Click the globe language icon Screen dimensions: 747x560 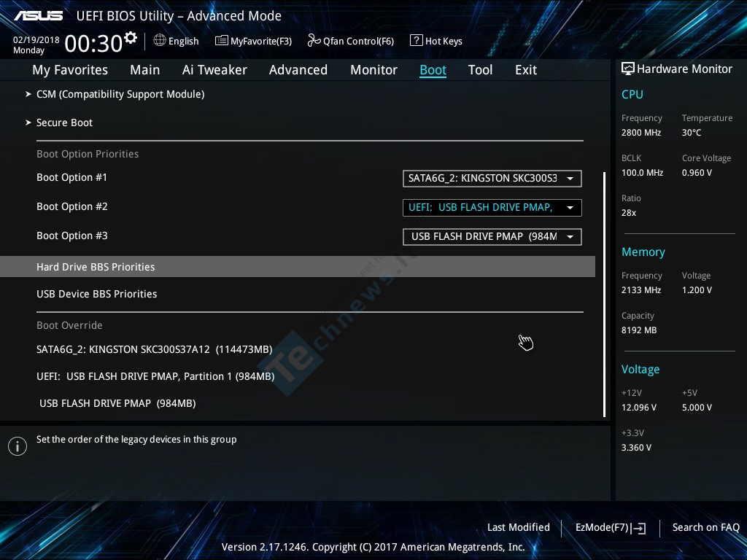click(160, 41)
